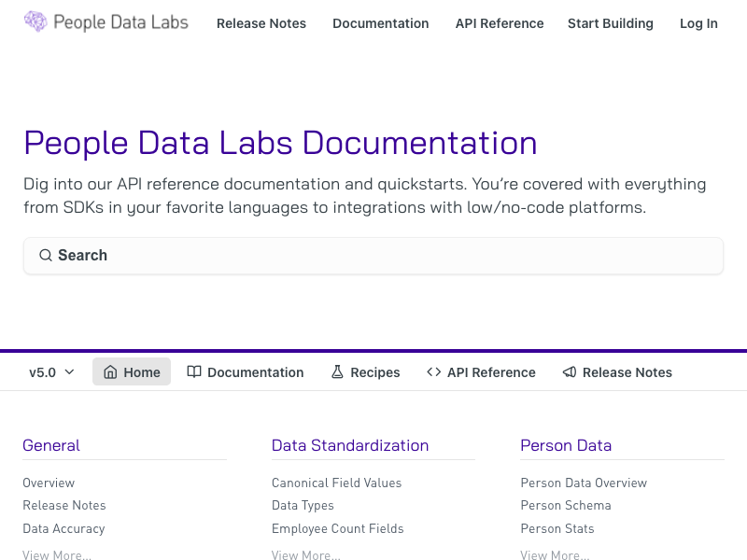747x560 pixels.
Task: Open the Person Data section heading
Action: (566, 445)
